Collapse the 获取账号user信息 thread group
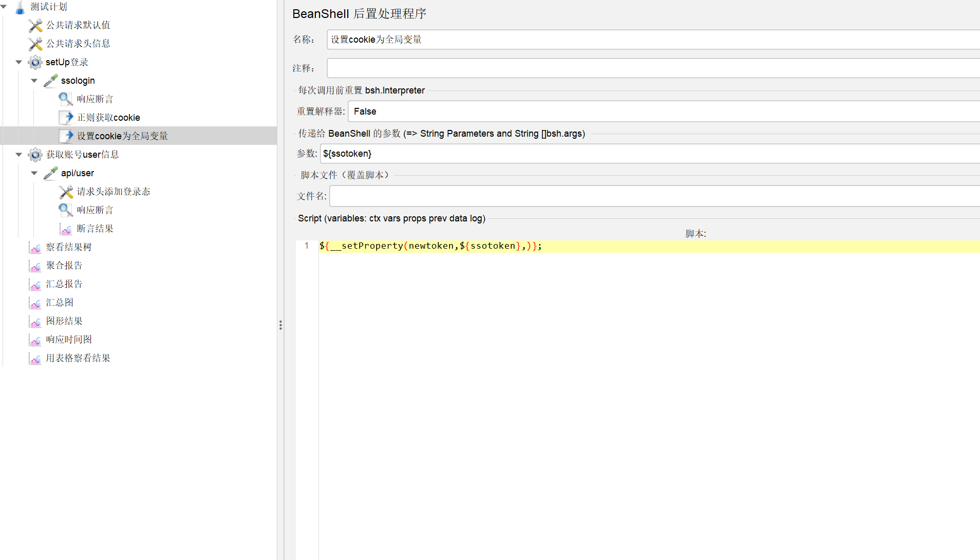This screenshot has height=560, width=980. click(x=19, y=155)
